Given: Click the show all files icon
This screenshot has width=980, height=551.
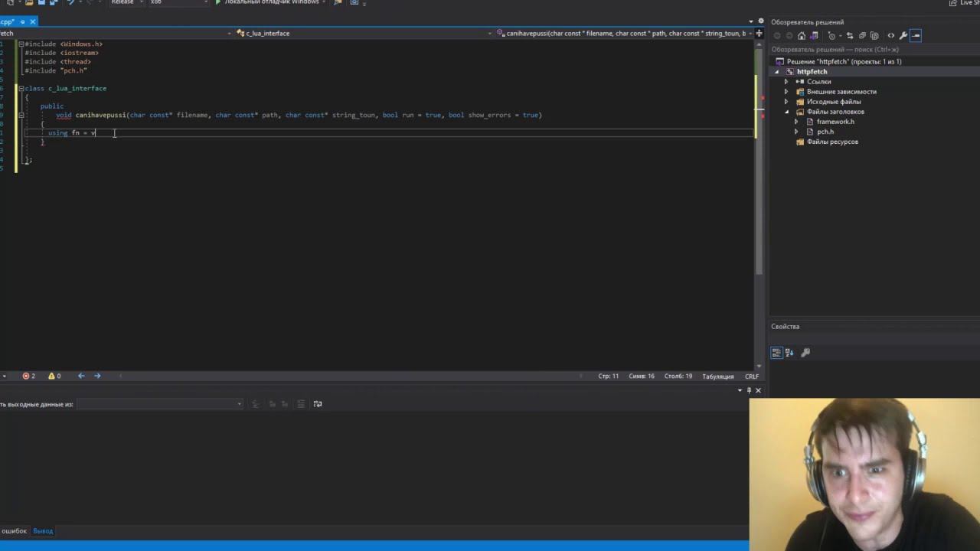Looking at the screenshot, I should point(874,35).
